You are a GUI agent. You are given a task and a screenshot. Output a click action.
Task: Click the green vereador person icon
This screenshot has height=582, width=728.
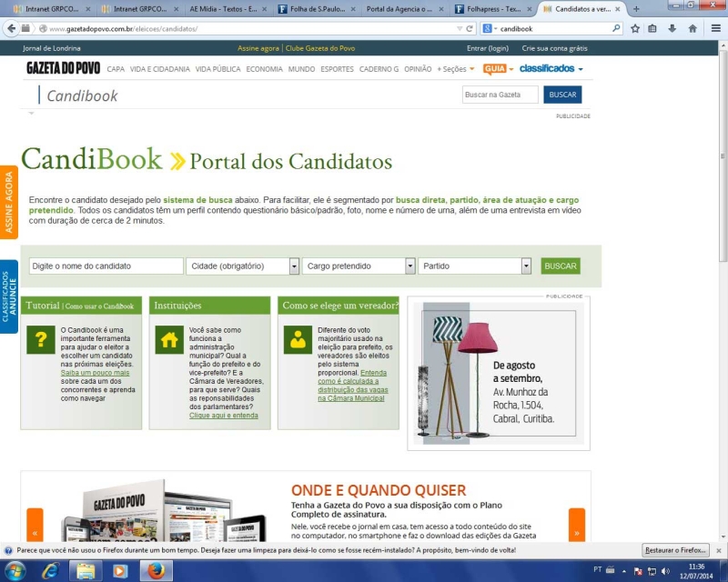pos(298,340)
